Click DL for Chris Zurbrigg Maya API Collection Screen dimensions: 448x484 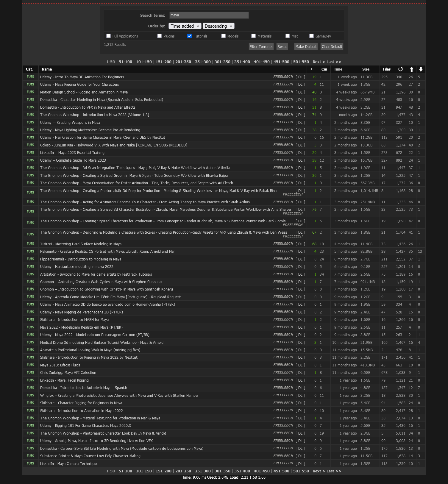[300, 373]
